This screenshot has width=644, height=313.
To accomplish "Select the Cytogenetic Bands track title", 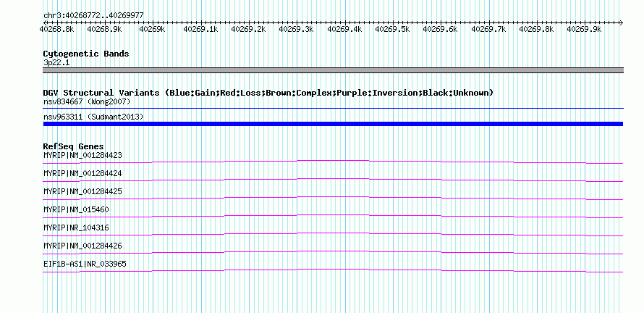I will [x=86, y=54].
